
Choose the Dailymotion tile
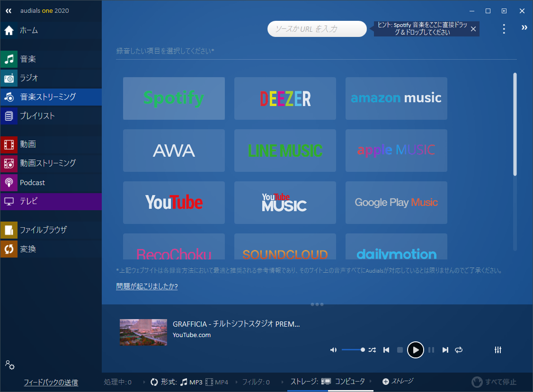(396, 247)
